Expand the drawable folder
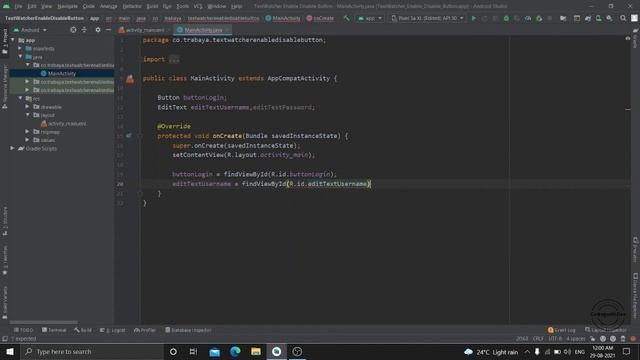This screenshot has height=360, width=640. click(x=27, y=107)
